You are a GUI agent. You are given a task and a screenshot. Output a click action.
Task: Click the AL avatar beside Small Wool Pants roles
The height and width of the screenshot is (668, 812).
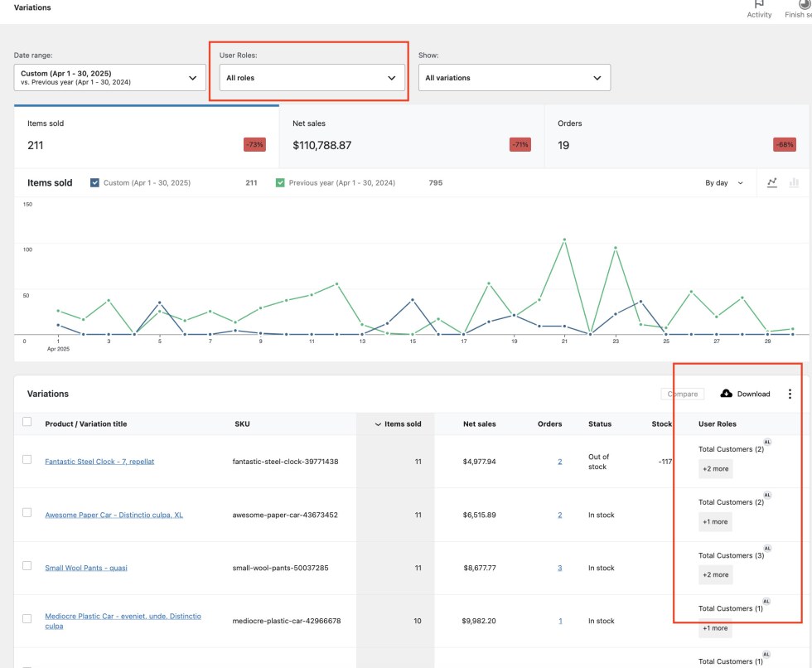point(767,548)
